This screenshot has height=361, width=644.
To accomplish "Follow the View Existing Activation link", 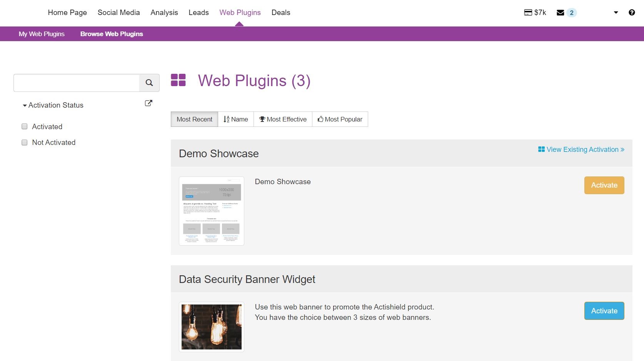I will pyautogui.click(x=581, y=150).
